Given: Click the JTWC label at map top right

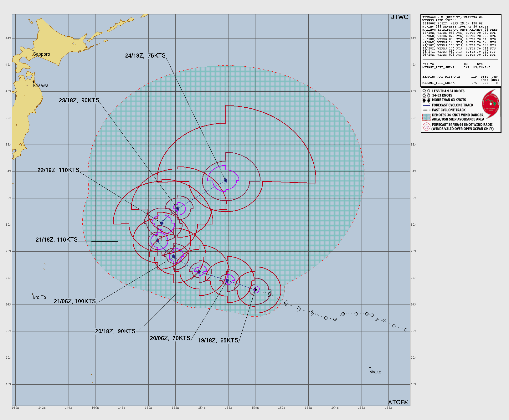Looking at the screenshot, I should point(399,17).
